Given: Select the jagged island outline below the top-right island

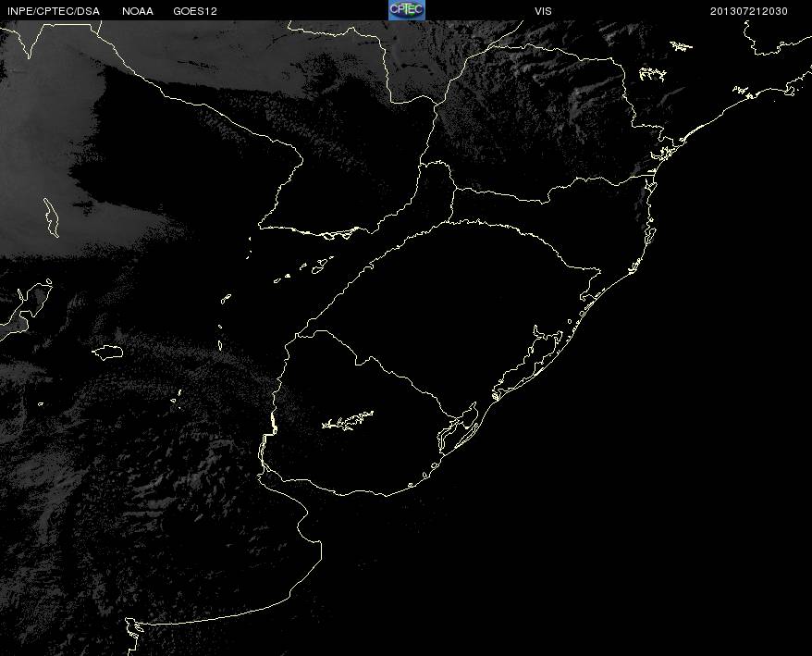Looking at the screenshot, I should pyautogui.click(x=653, y=74).
